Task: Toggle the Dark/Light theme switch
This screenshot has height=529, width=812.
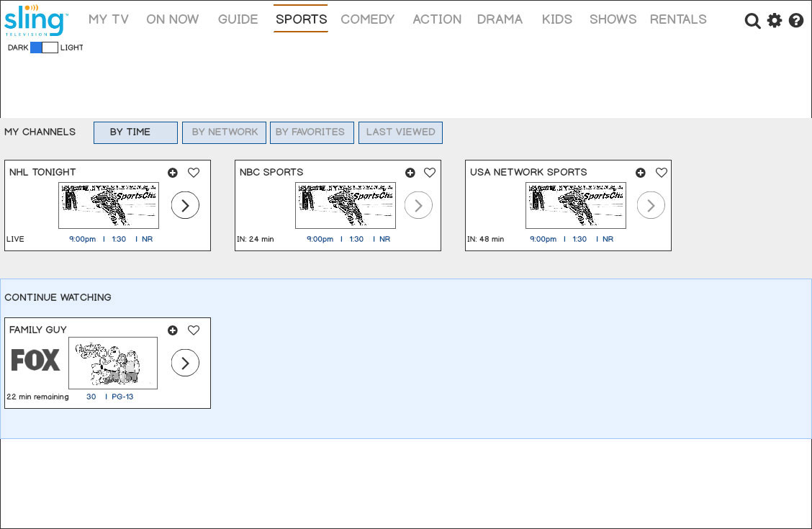Action: pyautogui.click(x=44, y=48)
